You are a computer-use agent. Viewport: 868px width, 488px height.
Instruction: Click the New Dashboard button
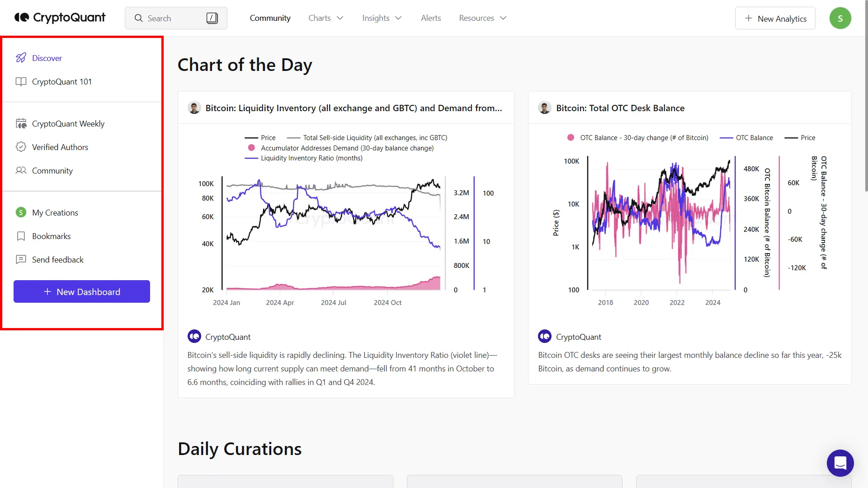(x=82, y=291)
